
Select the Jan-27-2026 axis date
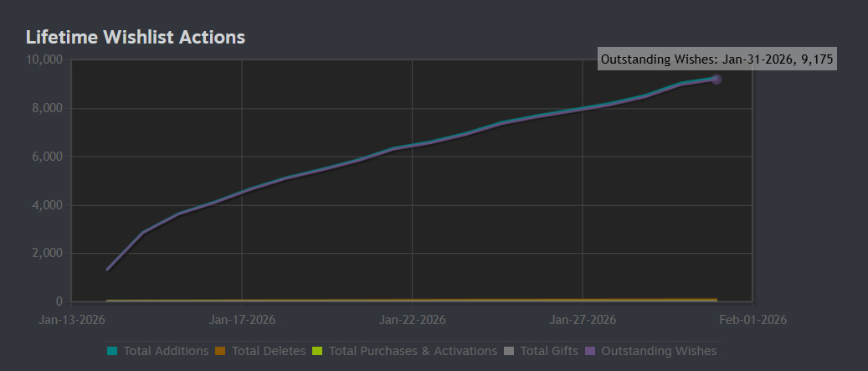[x=583, y=320]
